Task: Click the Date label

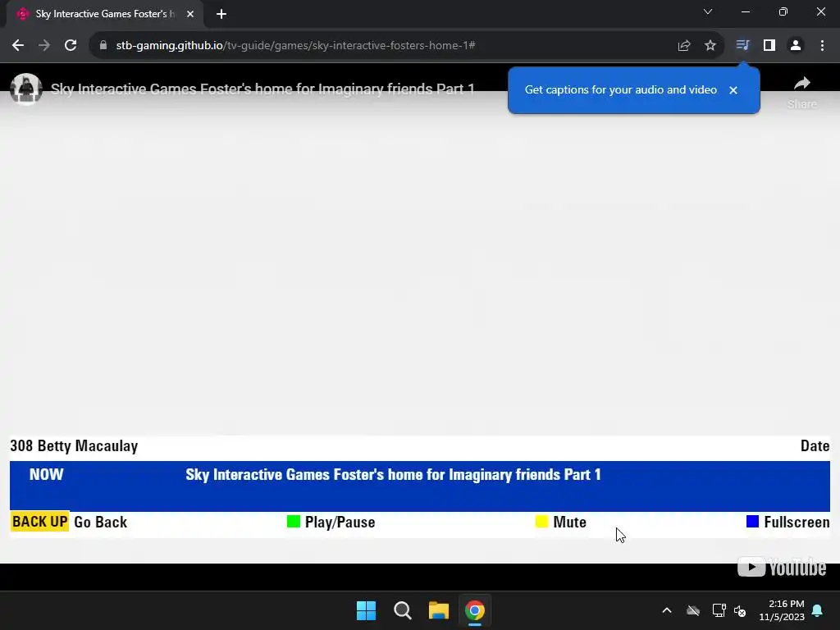Action: tap(815, 445)
